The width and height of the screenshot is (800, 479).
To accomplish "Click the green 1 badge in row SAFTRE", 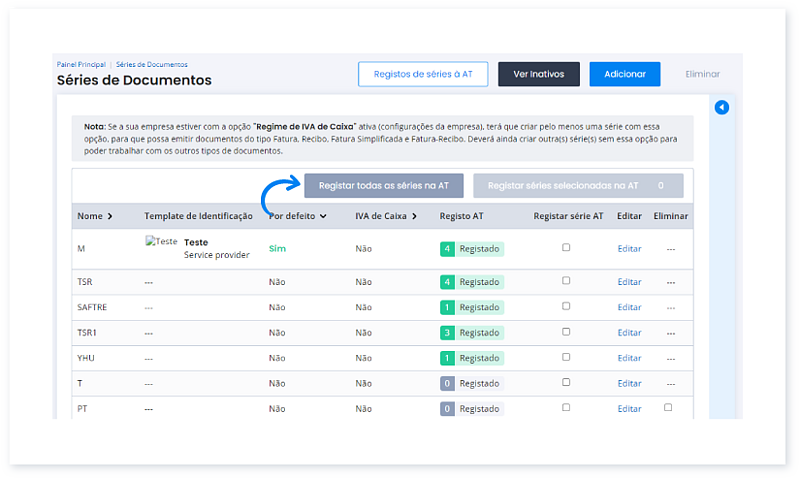I will [x=447, y=307].
